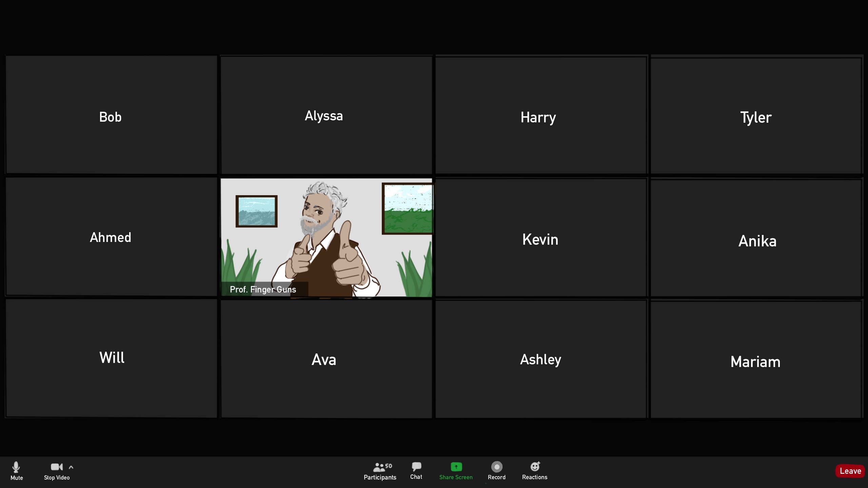Open the Participants panel
Viewport: 868px width, 488px height.
coord(380,471)
